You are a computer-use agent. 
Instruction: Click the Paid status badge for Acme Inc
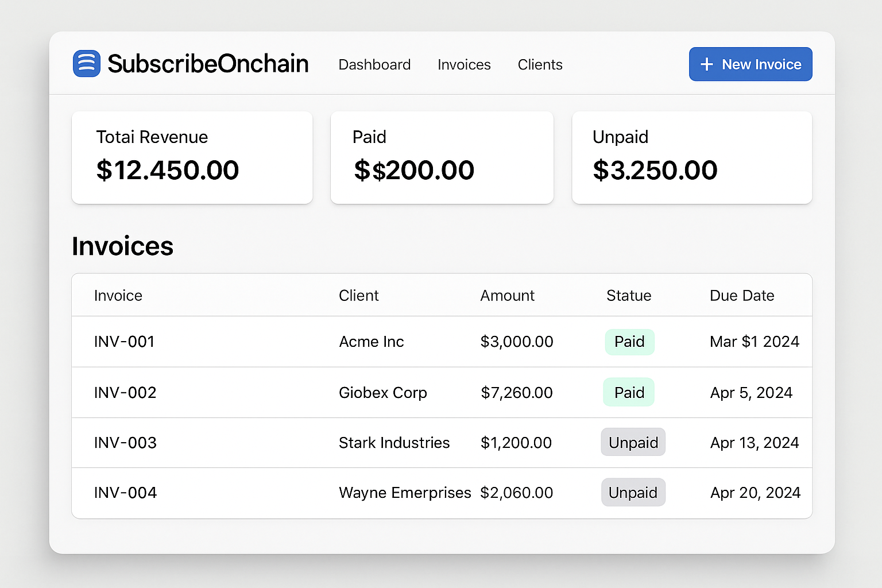[629, 342]
